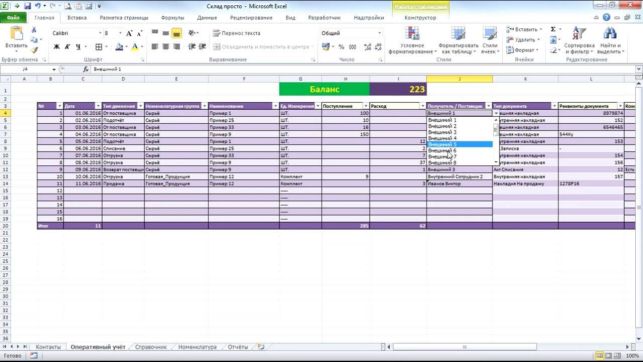Click Wrap Text (Перенос текста) button
The height and width of the screenshot is (362, 643).
point(237,33)
